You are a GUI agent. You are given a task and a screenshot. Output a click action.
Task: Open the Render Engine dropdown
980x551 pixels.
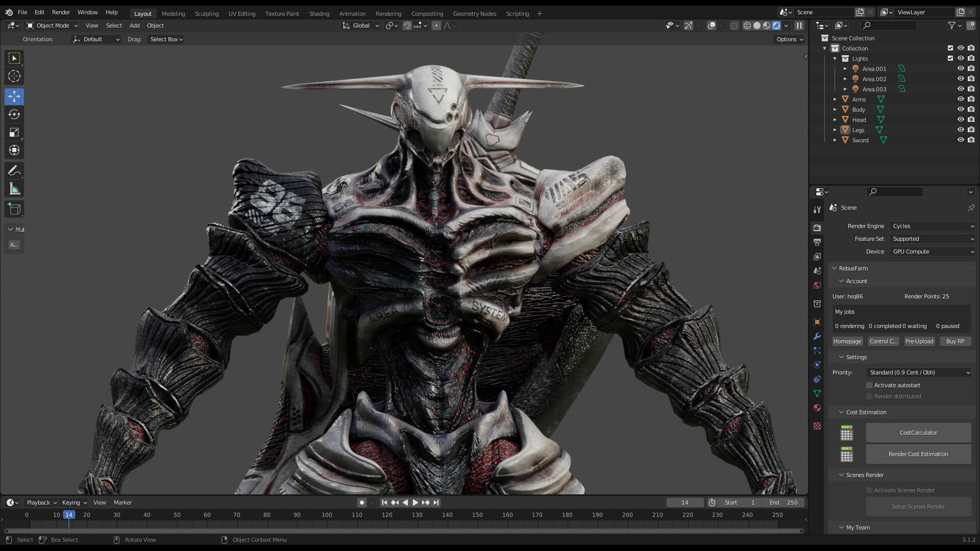pyautogui.click(x=933, y=226)
